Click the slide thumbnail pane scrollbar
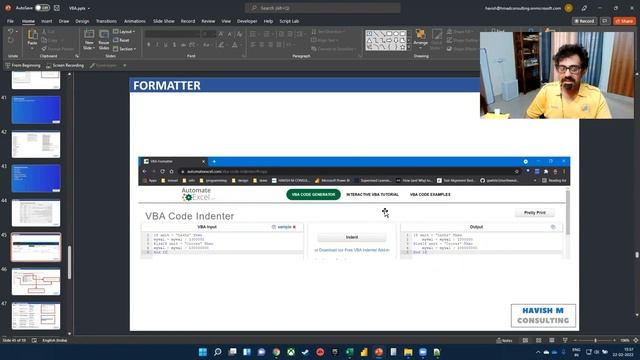This screenshot has height=360, width=640. tap(69, 262)
